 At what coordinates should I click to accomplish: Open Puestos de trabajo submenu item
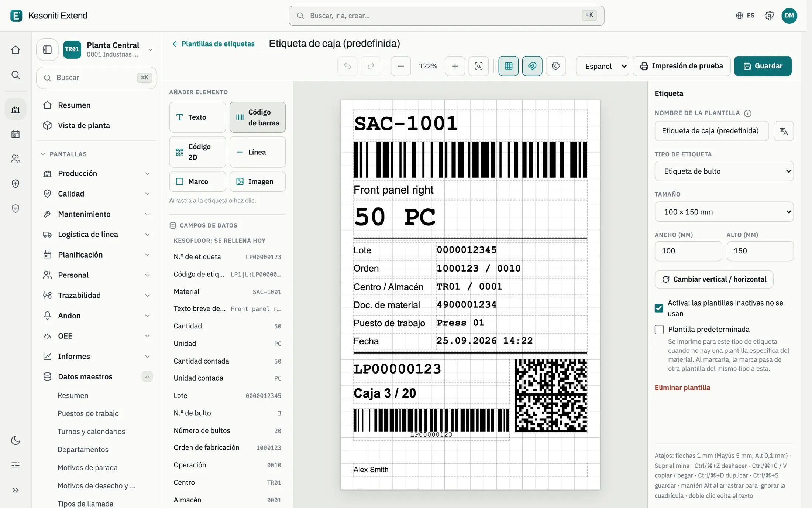88,413
